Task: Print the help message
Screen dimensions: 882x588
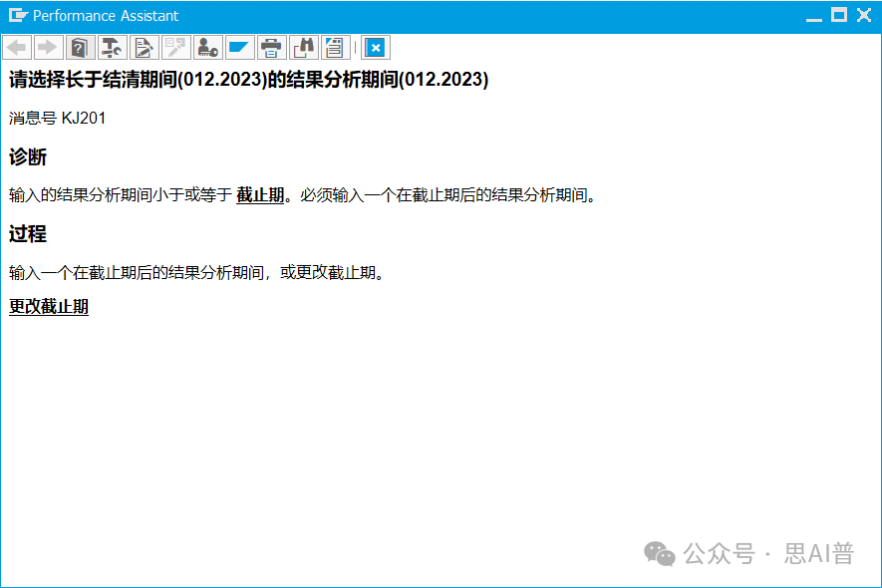Action: (x=271, y=47)
